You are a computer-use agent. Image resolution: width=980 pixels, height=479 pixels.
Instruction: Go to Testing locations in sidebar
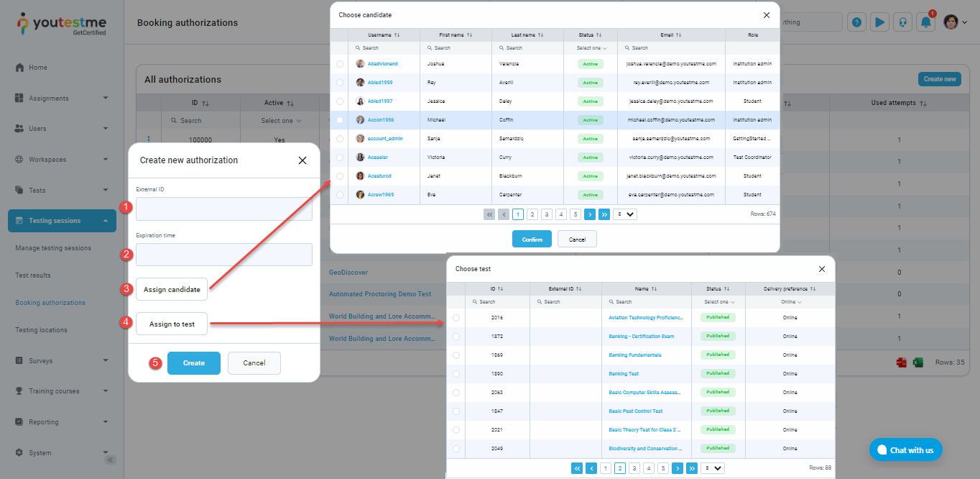pyautogui.click(x=41, y=330)
